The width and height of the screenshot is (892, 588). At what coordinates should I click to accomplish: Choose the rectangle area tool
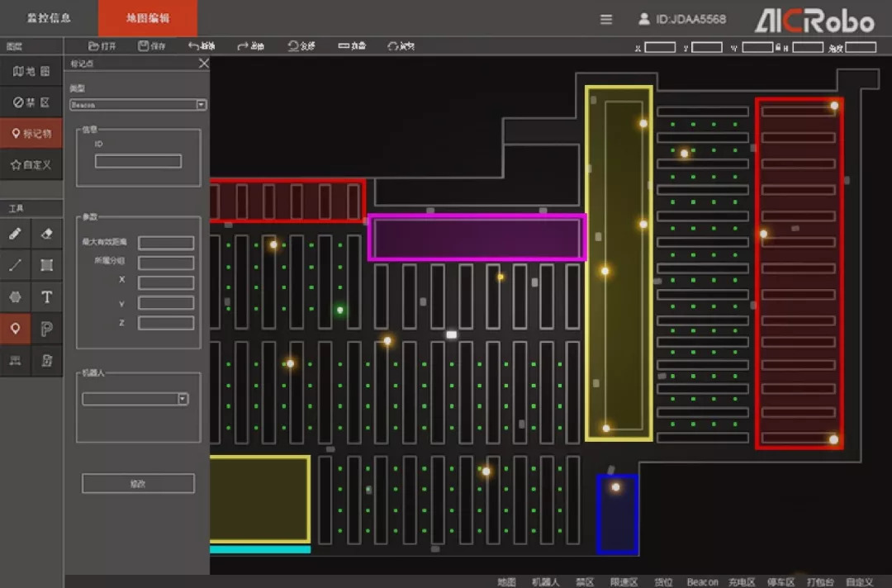point(47,265)
